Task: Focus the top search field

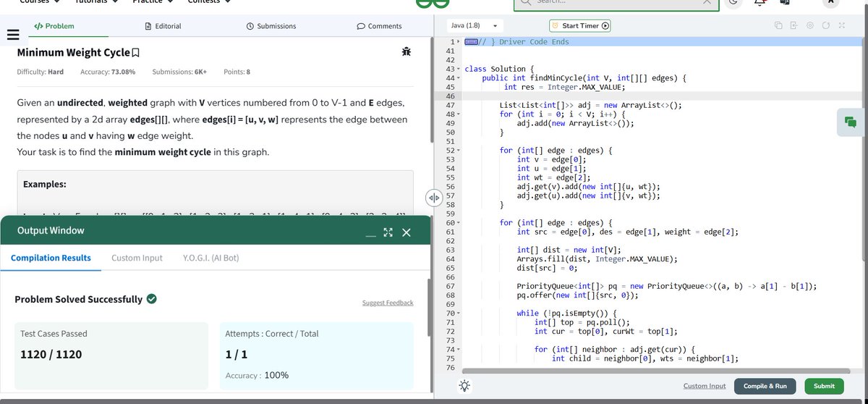Action: pos(615,3)
